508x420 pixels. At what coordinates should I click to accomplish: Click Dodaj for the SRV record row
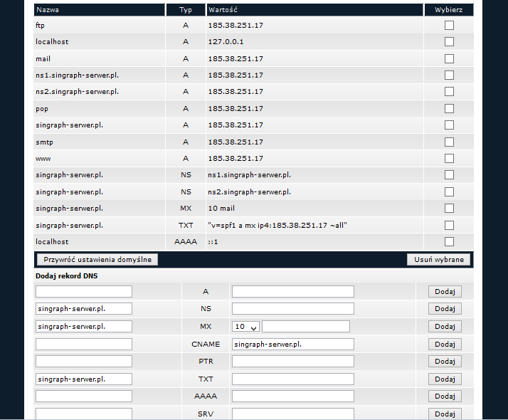click(445, 414)
